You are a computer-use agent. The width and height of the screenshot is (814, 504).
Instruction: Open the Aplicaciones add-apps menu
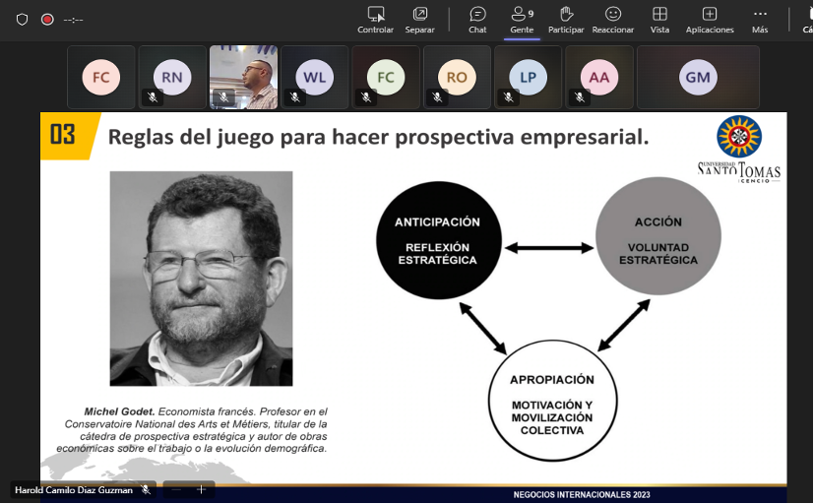[x=710, y=15]
